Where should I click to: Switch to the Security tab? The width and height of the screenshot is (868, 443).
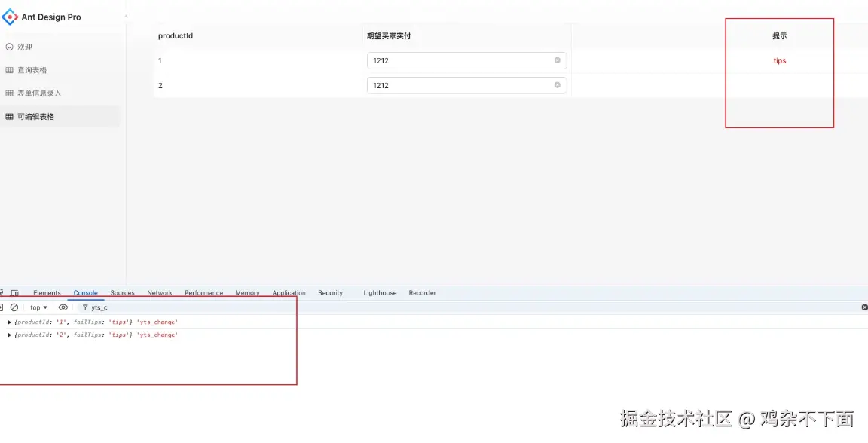pos(331,293)
